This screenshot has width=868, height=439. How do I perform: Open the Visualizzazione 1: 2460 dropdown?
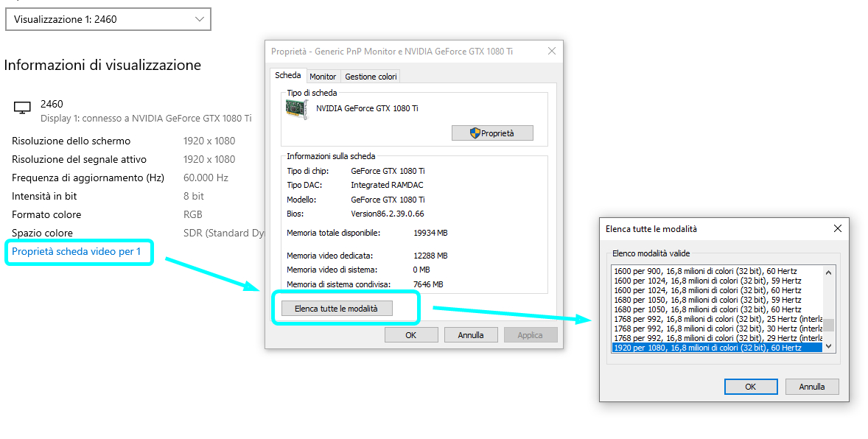tap(108, 19)
